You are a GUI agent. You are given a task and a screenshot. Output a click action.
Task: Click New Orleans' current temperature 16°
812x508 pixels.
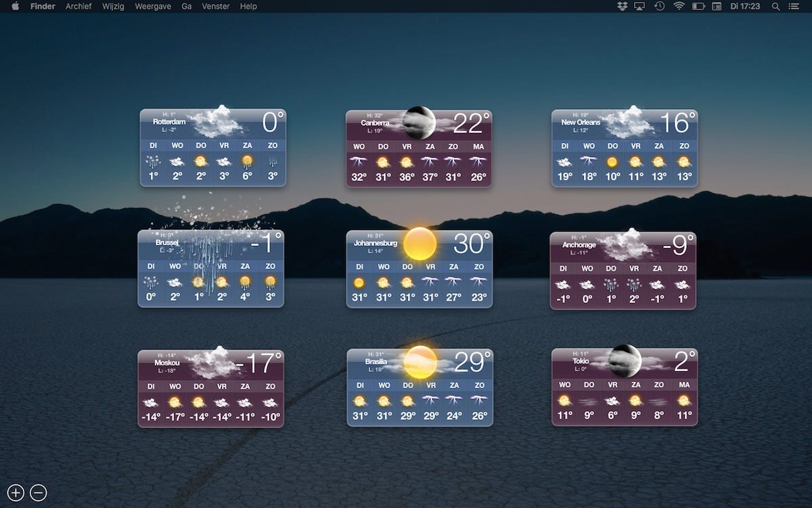click(x=677, y=123)
